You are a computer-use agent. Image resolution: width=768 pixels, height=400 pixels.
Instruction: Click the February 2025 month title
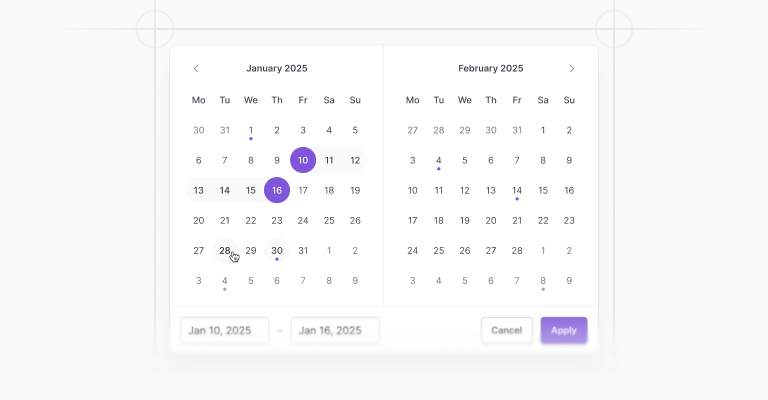click(x=491, y=69)
